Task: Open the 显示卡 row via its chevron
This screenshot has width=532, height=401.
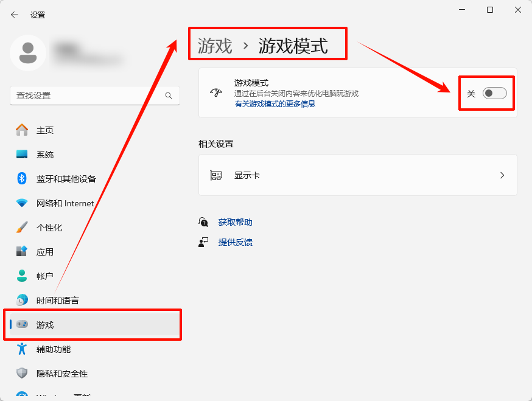Action: point(502,175)
